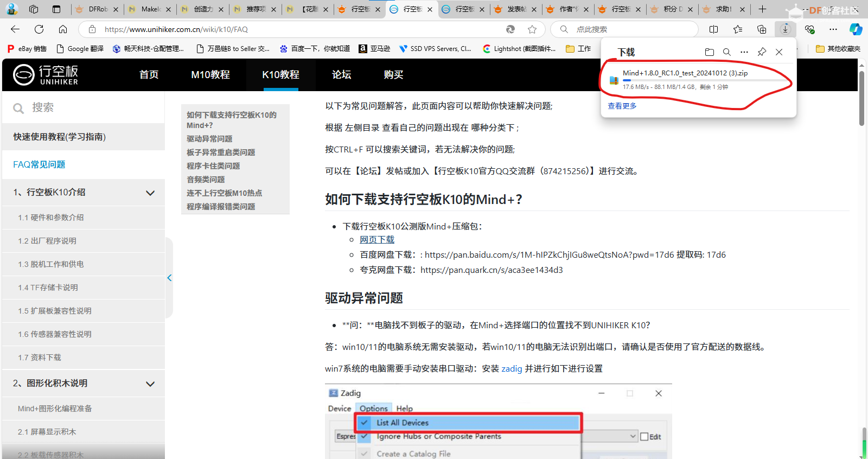This screenshot has height=459, width=868.
Task: Close the 下载 downloads panel
Action: click(779, 52)
